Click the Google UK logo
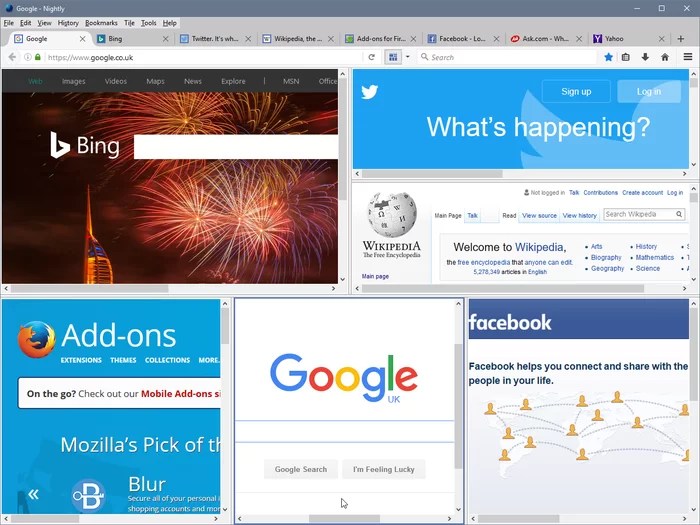The image size is (700, 525). coord(344,378)
